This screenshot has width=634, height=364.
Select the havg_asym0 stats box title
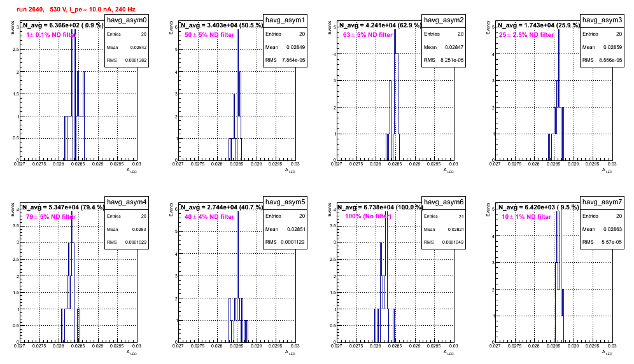coord(127,20)
